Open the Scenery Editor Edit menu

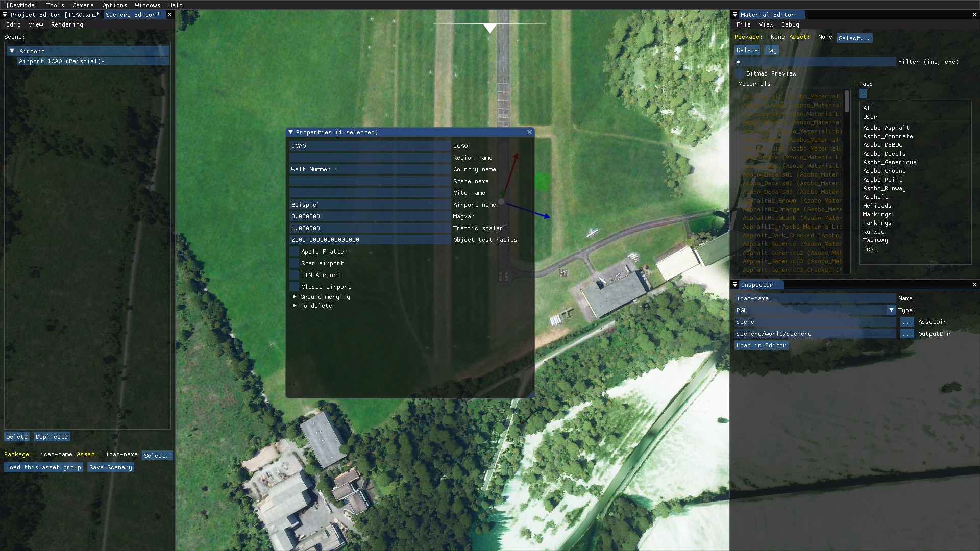13,24
